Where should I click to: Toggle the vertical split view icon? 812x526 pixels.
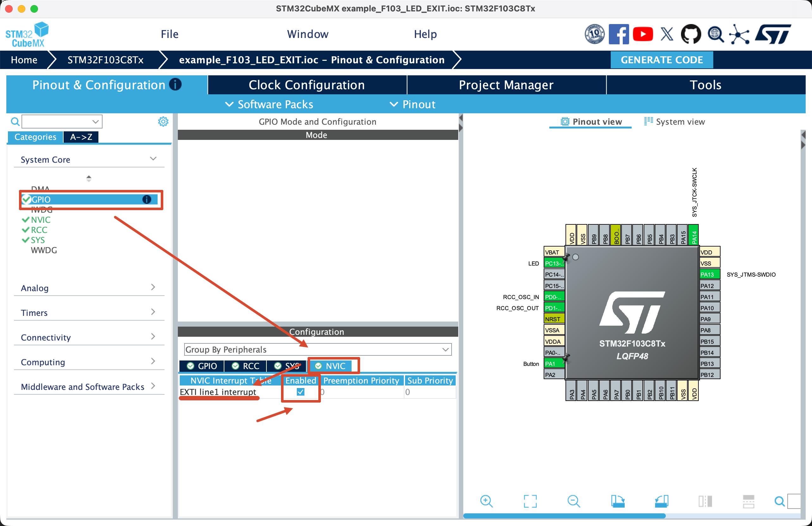coord(705,501)
